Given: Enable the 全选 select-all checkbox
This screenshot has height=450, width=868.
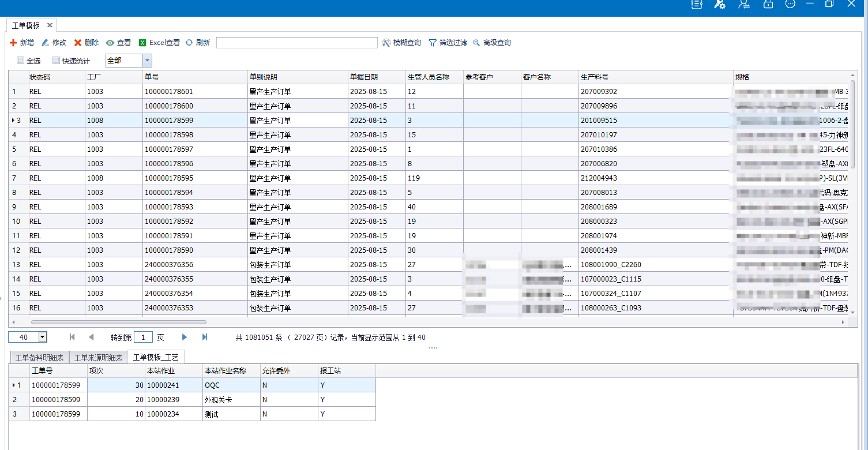Looking at the screenshot, I should pos(20,60).
